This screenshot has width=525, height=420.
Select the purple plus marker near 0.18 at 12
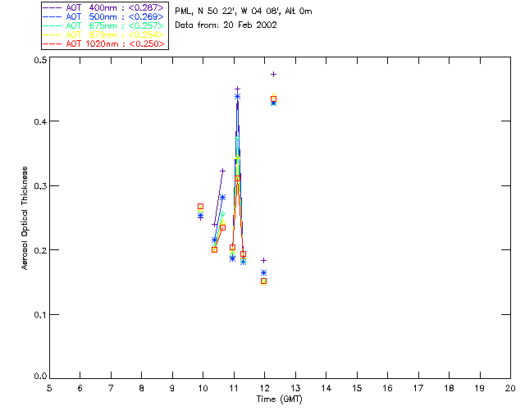coord(264,261)
